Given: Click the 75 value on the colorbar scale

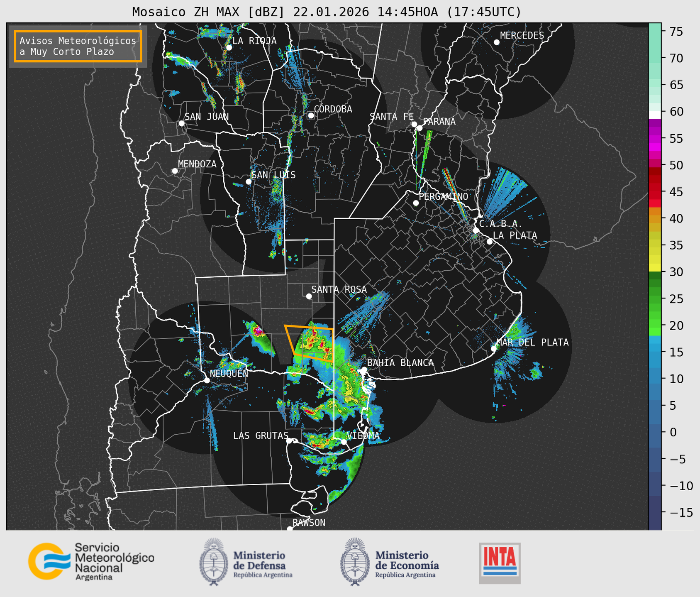Looking at the screenshot, I should 676,32.
